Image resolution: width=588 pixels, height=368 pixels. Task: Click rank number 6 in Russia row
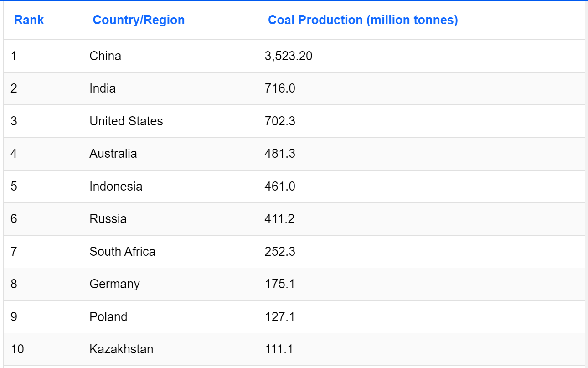(14, 219)
